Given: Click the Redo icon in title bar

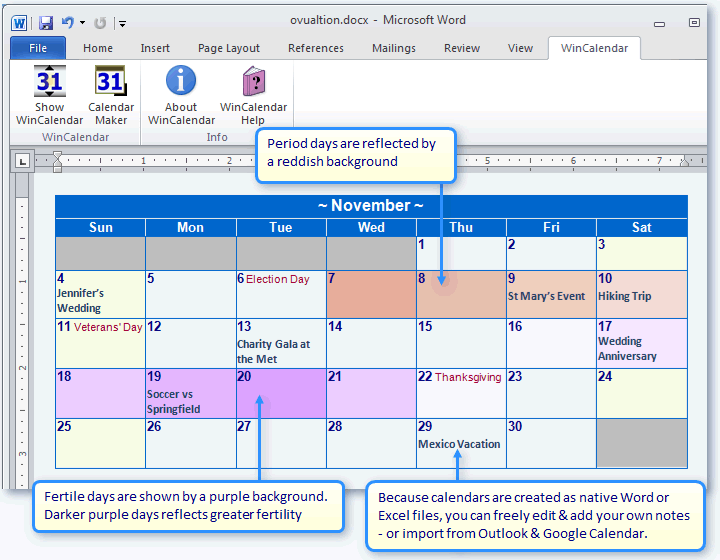Looking at the screenshot, I should point(100,22).
